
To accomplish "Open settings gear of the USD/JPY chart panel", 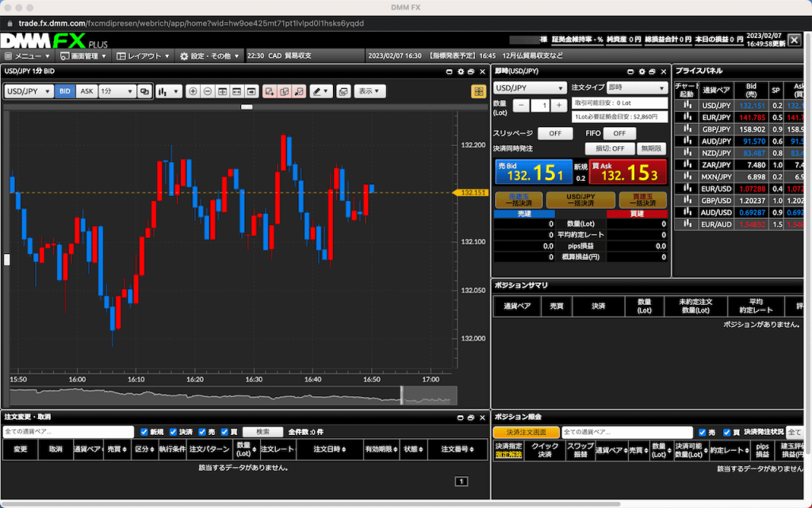I will pyautogui.click(x=461, y=71).
